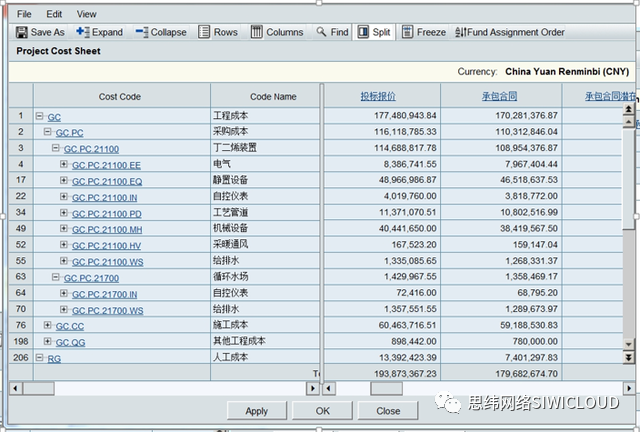Open the GC.PC.21100.EQ link
The height and width of the screenshot is (432, 640).
(107, 181)
